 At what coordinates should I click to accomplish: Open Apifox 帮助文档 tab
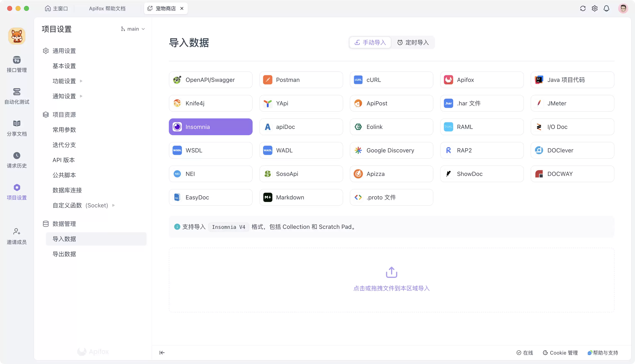click(107, 8)
